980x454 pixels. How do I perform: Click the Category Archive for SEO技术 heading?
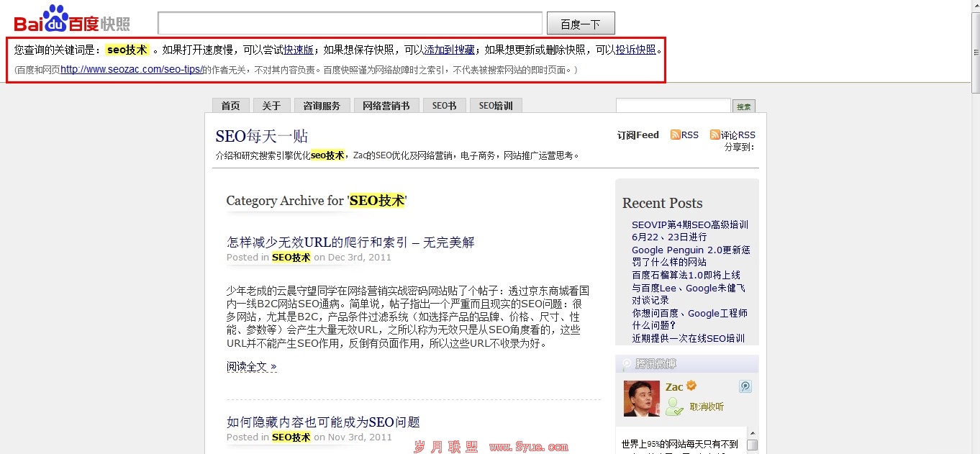coord(317,201)
